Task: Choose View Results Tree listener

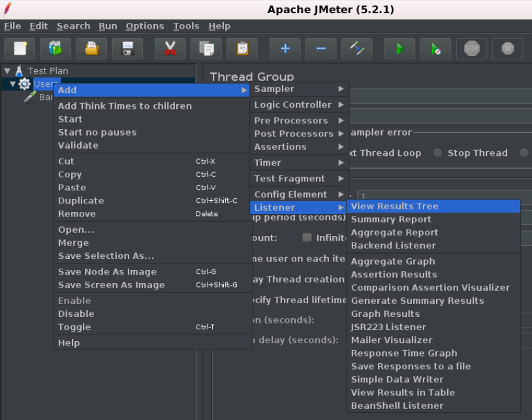Action: [x=433, y=206]
